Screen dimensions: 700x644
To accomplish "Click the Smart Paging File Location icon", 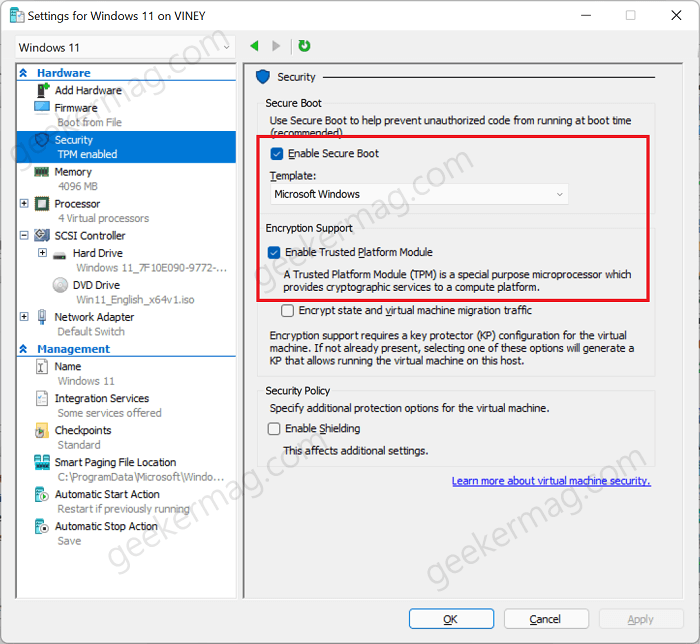I will point(42,462).
